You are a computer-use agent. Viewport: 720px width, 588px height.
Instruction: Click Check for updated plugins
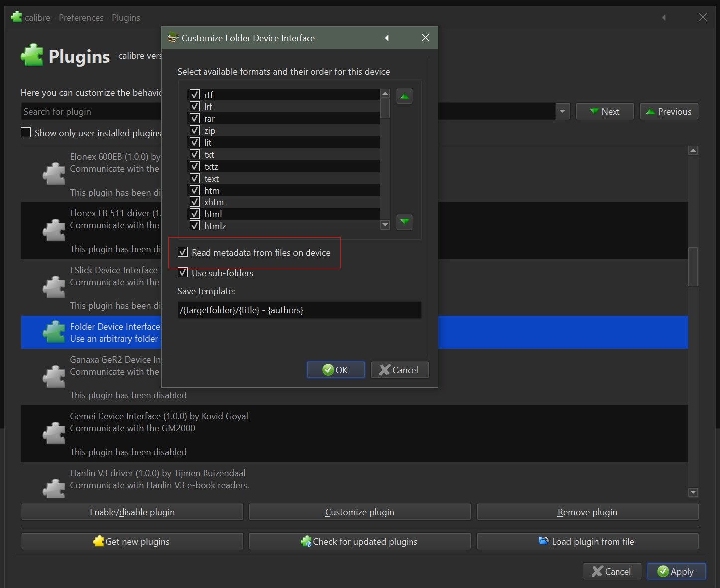point(360,541)
